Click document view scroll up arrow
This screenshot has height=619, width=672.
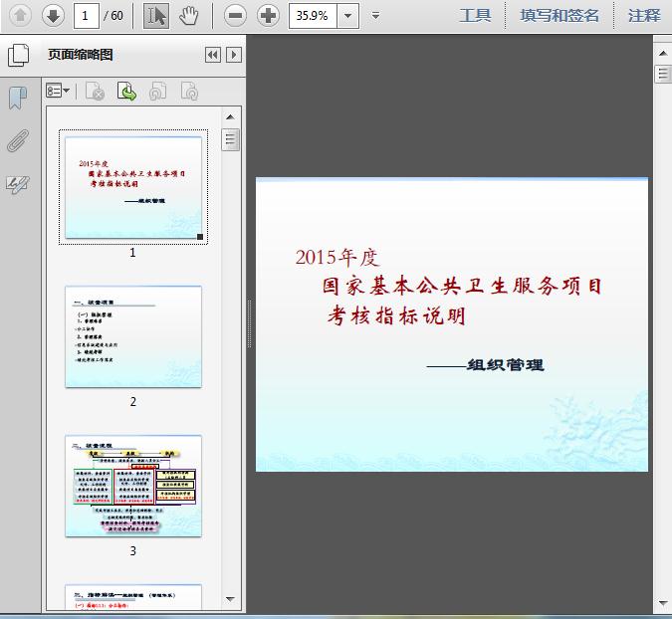pyautogui.click(x=663, y=54)
